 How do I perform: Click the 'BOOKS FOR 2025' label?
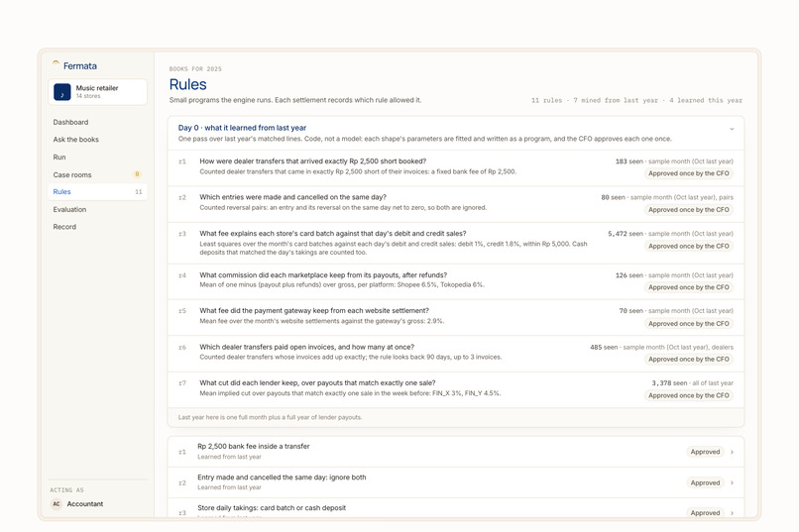(x=195, y=68)
